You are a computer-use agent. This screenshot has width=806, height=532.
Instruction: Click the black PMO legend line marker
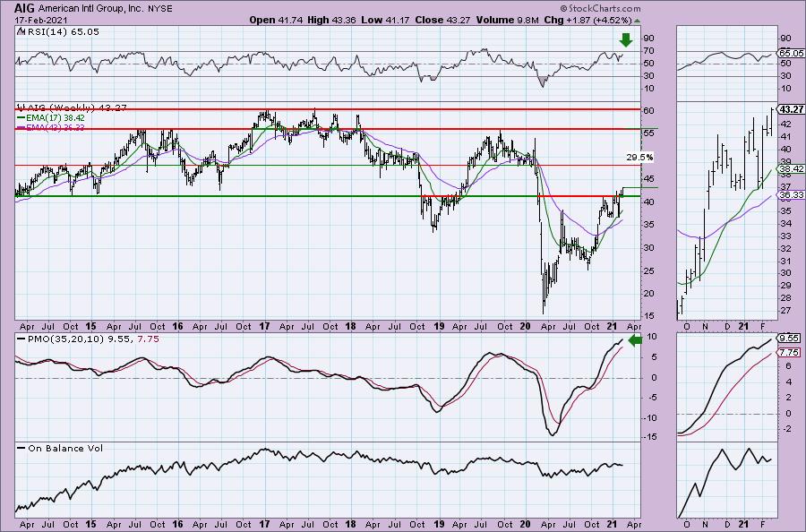[x=21, y=339]
